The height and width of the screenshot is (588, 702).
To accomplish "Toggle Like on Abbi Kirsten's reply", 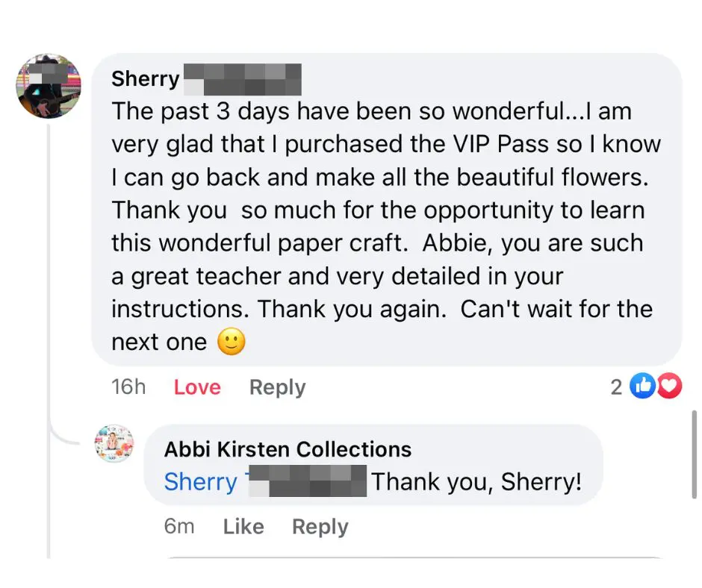I will click(x=243, y=526).
